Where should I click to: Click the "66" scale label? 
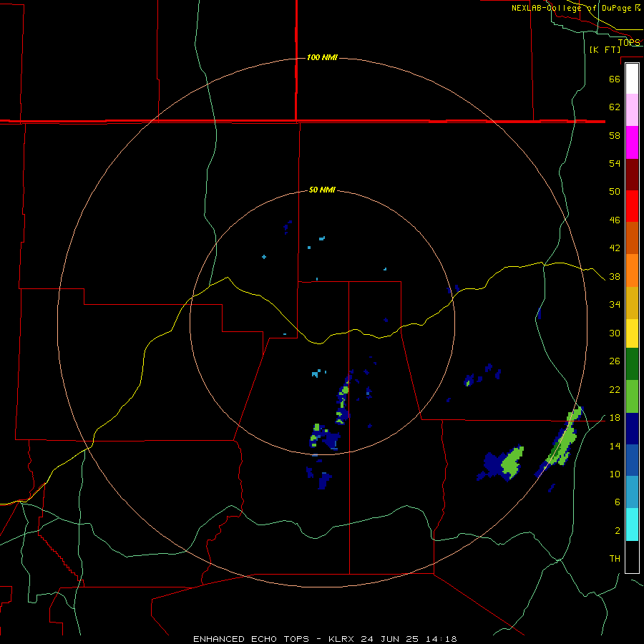coord(615,79)
